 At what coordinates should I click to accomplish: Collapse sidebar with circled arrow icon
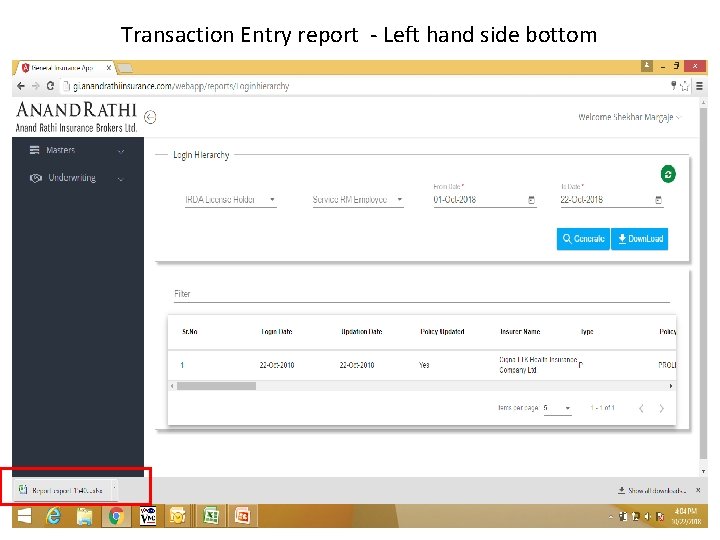(150, 117)
